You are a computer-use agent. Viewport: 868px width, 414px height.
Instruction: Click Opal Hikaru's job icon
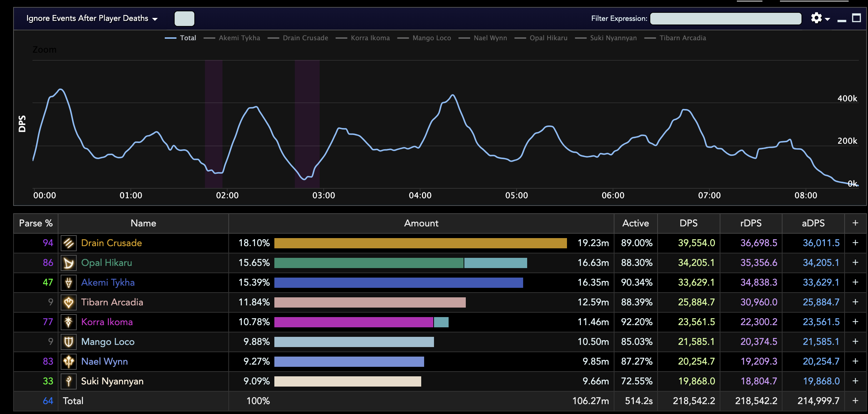pyautogui.click(x=69, y=263)
